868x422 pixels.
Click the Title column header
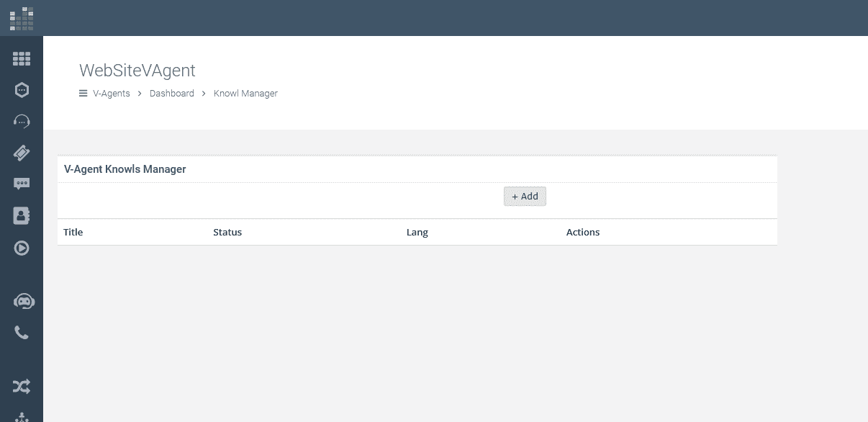pos(73,233)
